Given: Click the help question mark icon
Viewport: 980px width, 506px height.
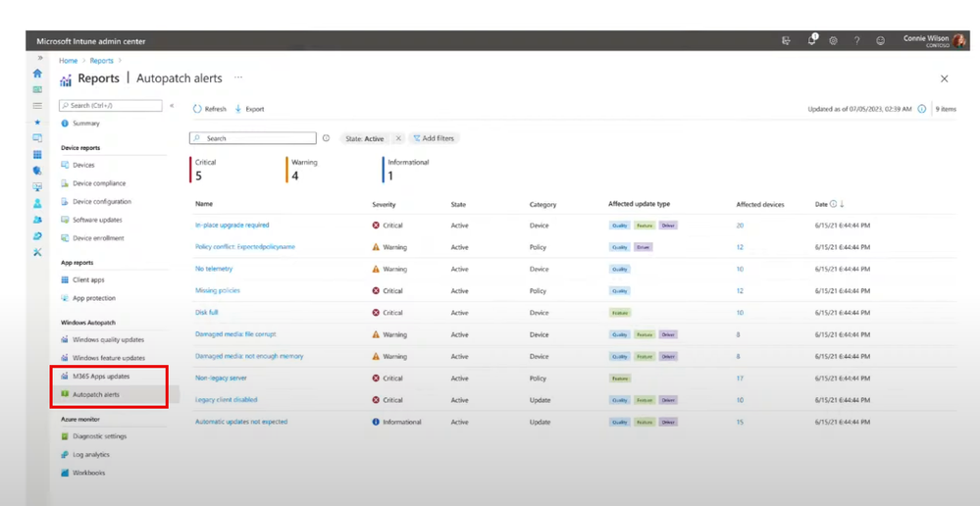Looking at the screenshot, I should [x=856, y=40].
